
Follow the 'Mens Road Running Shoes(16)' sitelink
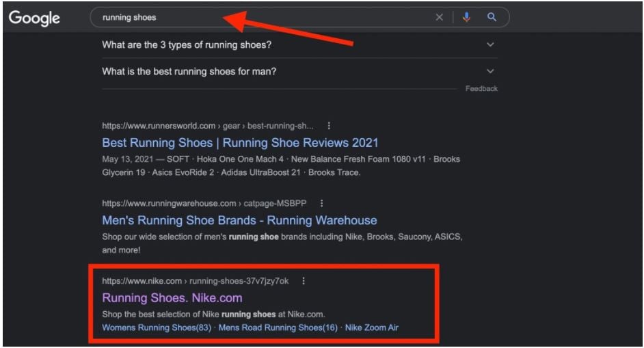[278, 327]
